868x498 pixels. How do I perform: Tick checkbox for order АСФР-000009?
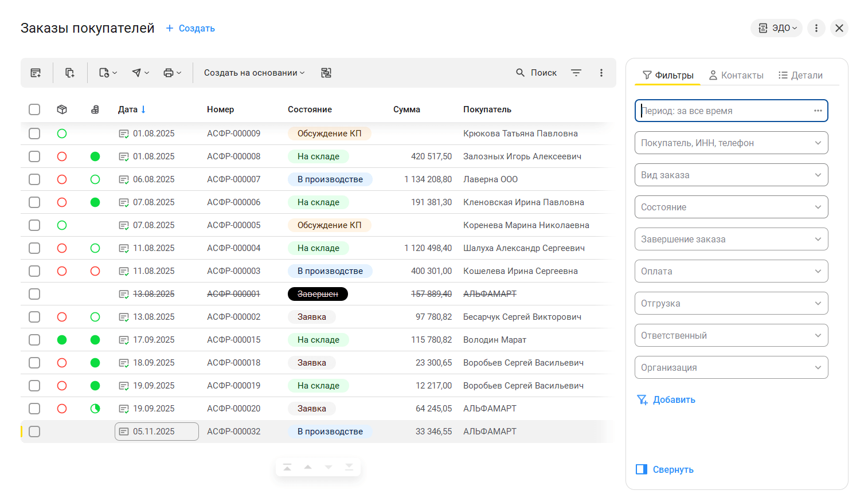[x=34, y=134]
